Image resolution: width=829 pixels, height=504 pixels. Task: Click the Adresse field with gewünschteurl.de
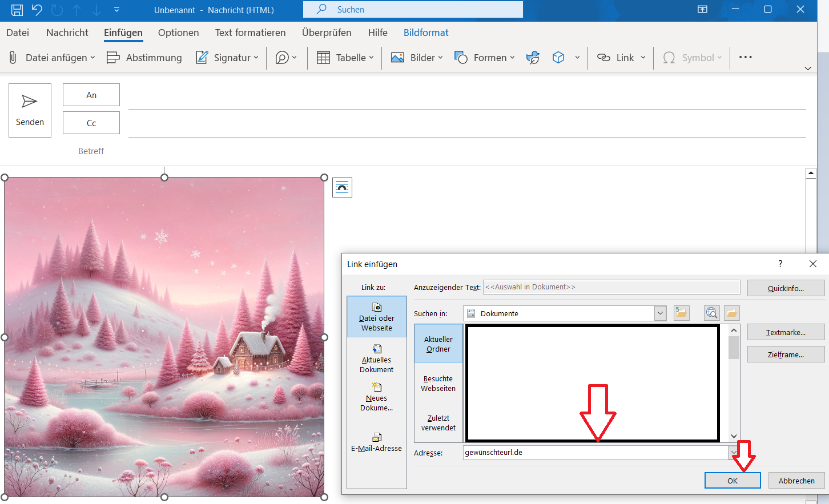click(x=596, y=453)
